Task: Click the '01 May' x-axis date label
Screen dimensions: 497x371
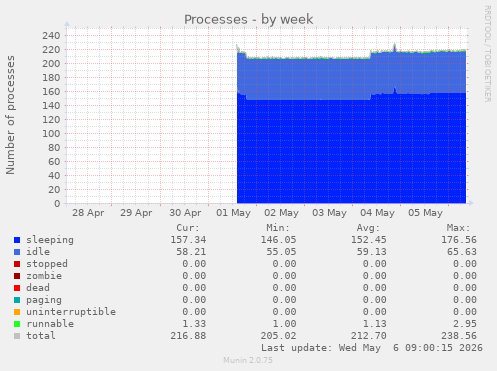Action: [233, 213]
